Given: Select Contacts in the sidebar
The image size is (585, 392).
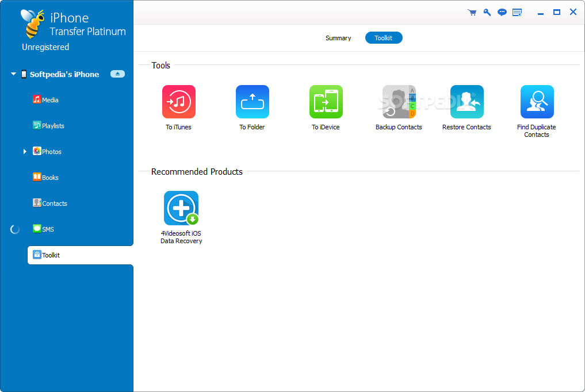Looking at the screenshot, I should (50, 203).
